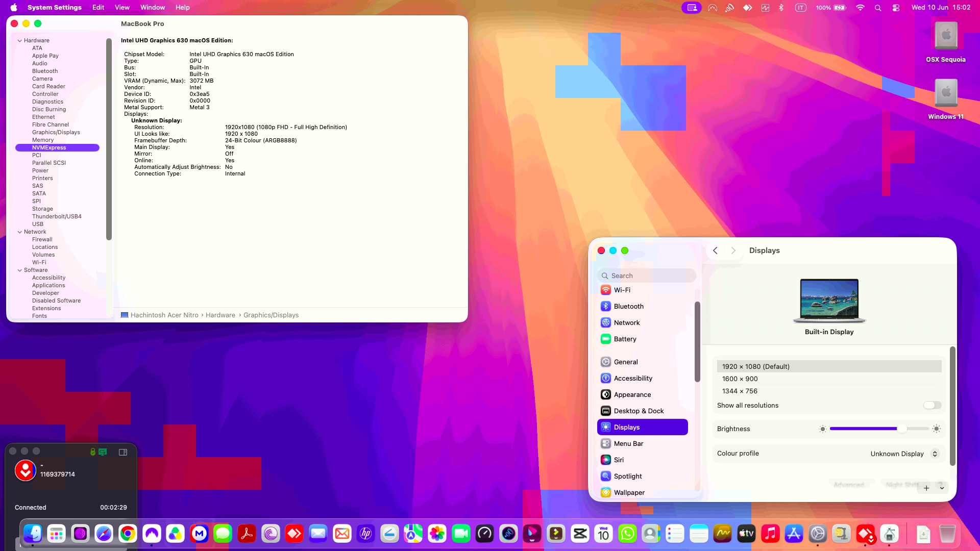Select the Built-in Display thumbnail
The width and height of the screenshot is (980, 551).
click(x=829, y=301)
